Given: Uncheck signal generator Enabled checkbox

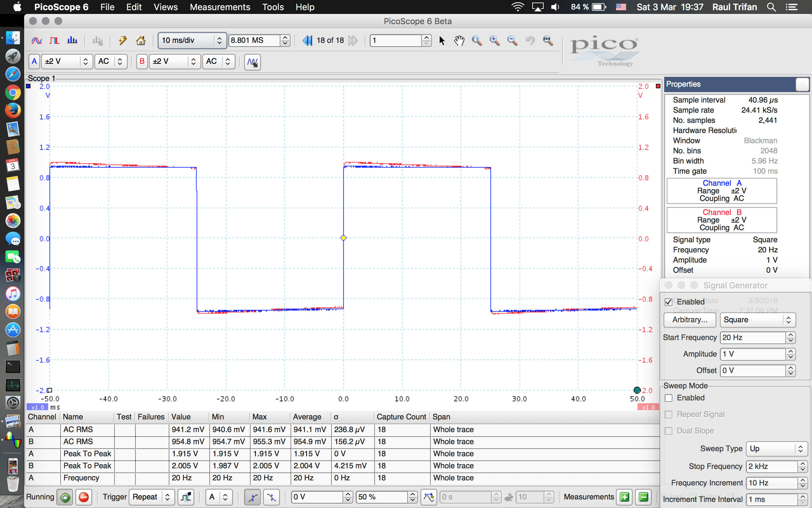Looking at the screenshot, I should click(x=668, y=302).
